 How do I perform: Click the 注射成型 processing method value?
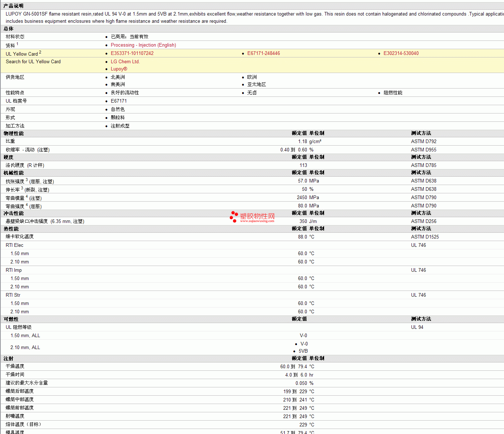point(120,126)
